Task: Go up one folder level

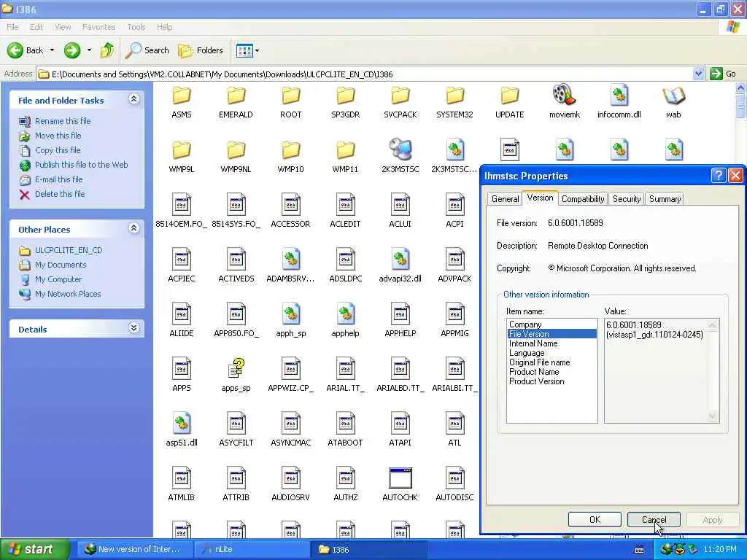Action: tap(107, 50)
